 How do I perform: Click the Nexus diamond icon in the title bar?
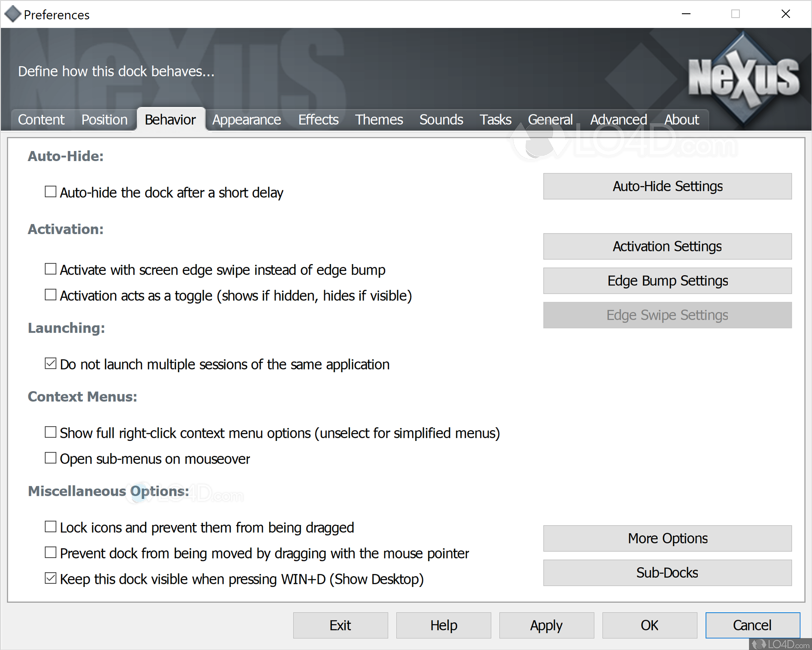13,14
